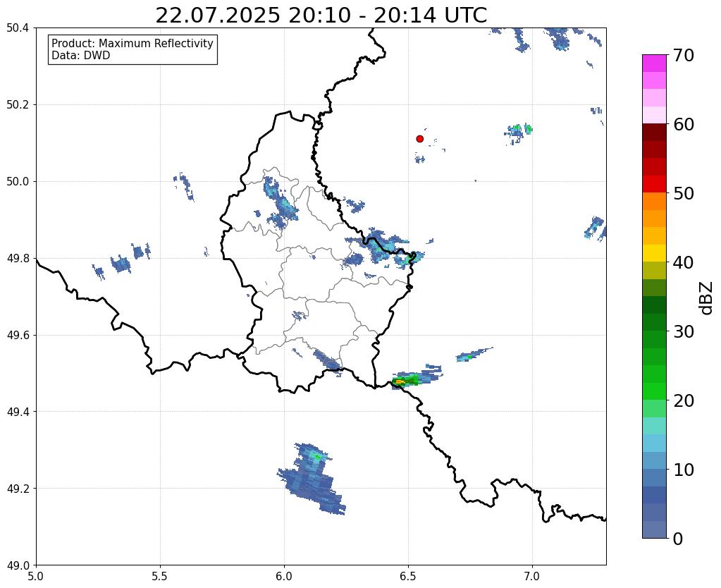Click the x-axis label '5.0'
Image resolution: width=721 pixels, height=588 pixels.
[36, 576]
